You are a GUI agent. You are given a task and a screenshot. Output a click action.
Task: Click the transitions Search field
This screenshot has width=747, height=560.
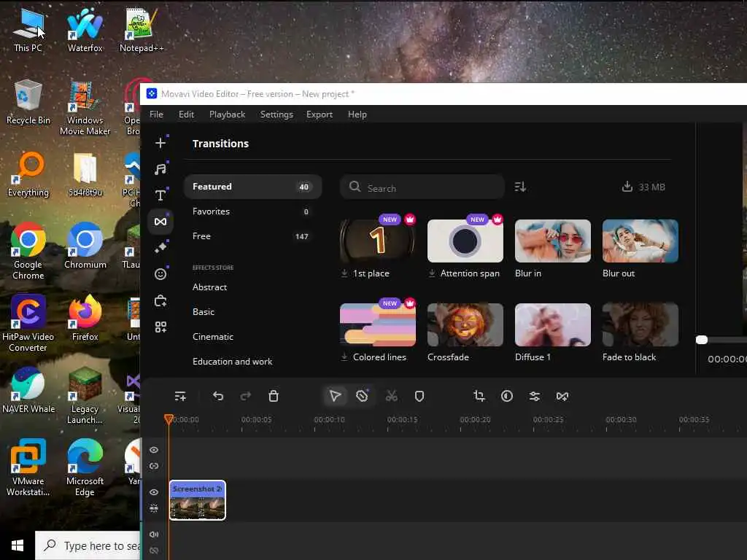pos(422,187)
